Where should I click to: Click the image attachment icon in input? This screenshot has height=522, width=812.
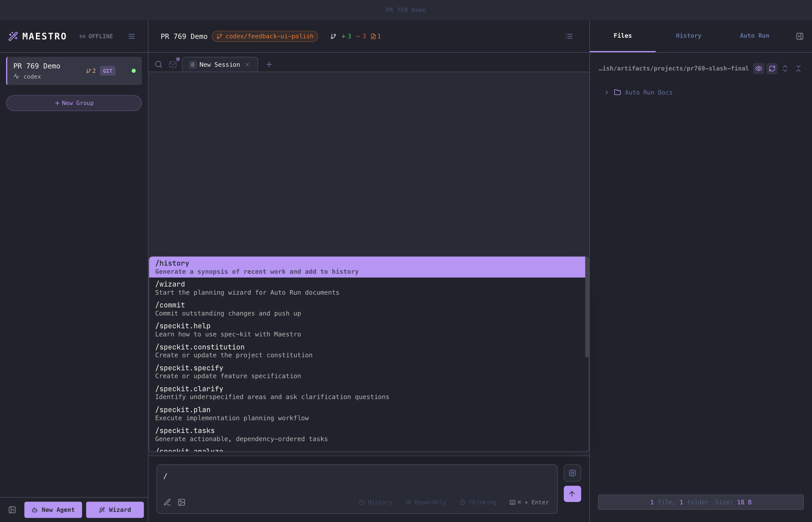(182, 502)
